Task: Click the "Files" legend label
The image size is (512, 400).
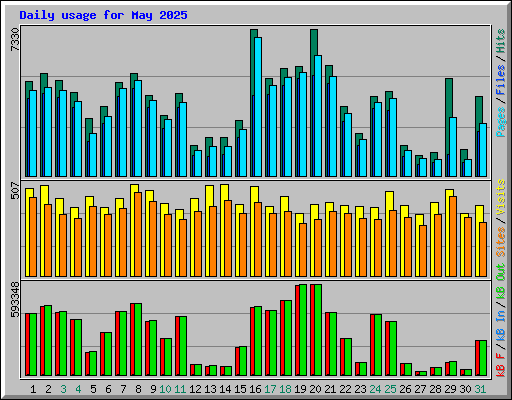Action: click(x=501, y=80)
